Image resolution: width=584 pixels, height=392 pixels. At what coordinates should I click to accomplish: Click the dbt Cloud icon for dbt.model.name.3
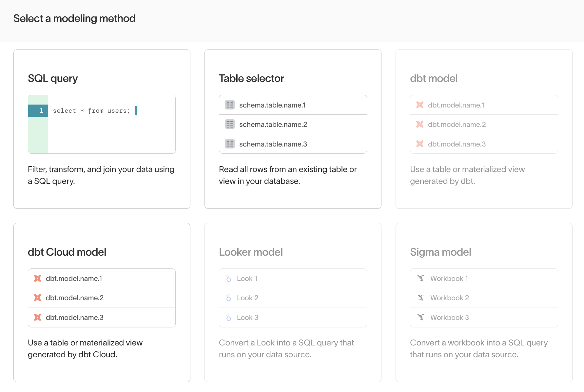point(37,317)
